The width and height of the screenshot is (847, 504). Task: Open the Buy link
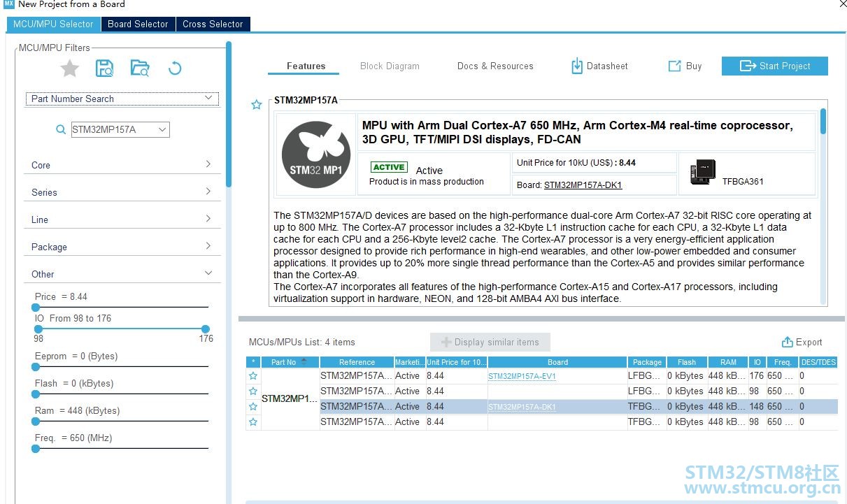685,66
